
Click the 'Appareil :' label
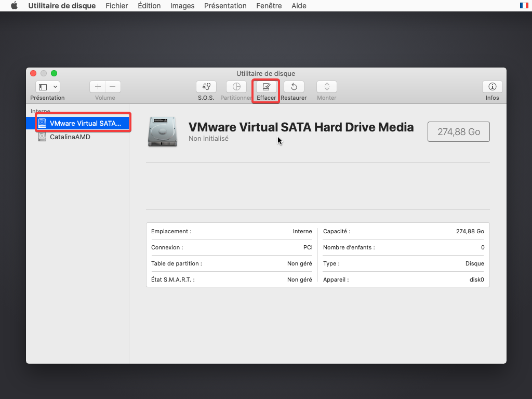[336, 280]
